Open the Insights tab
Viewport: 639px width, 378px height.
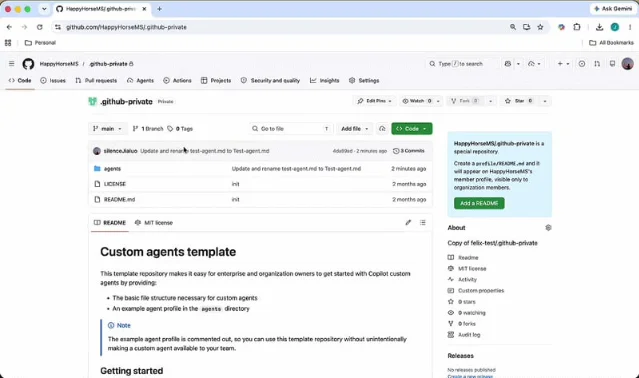324,81
